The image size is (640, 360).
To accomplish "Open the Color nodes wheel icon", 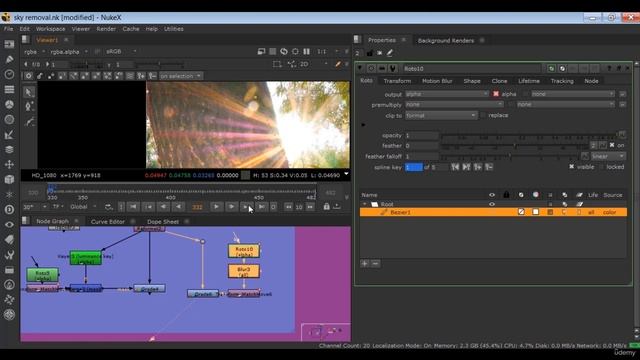I will [9, 104].
